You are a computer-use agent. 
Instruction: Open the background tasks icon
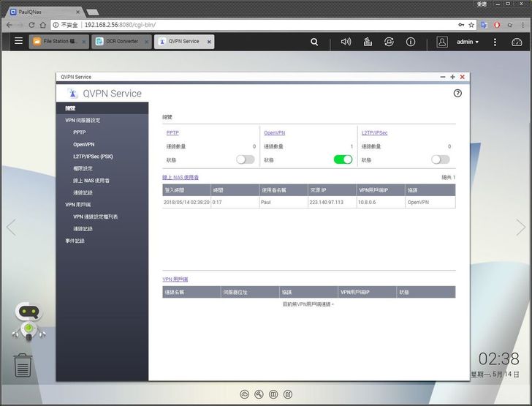point(367,42)
